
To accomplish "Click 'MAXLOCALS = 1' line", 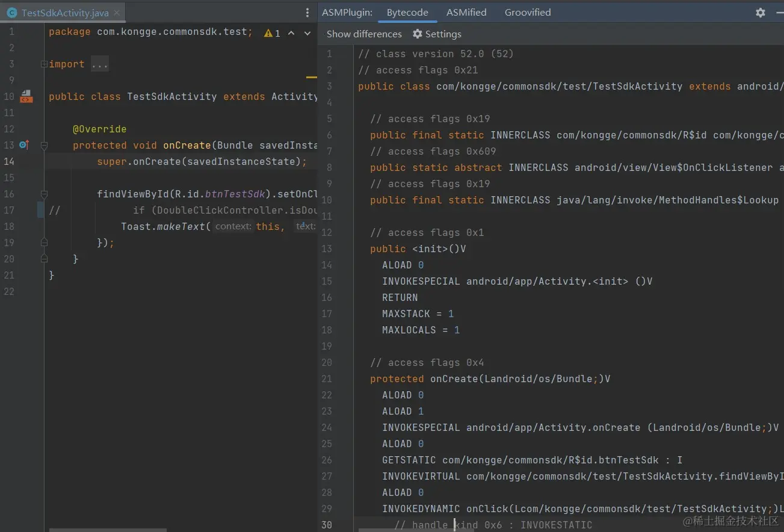I will (x=421, y=330).
